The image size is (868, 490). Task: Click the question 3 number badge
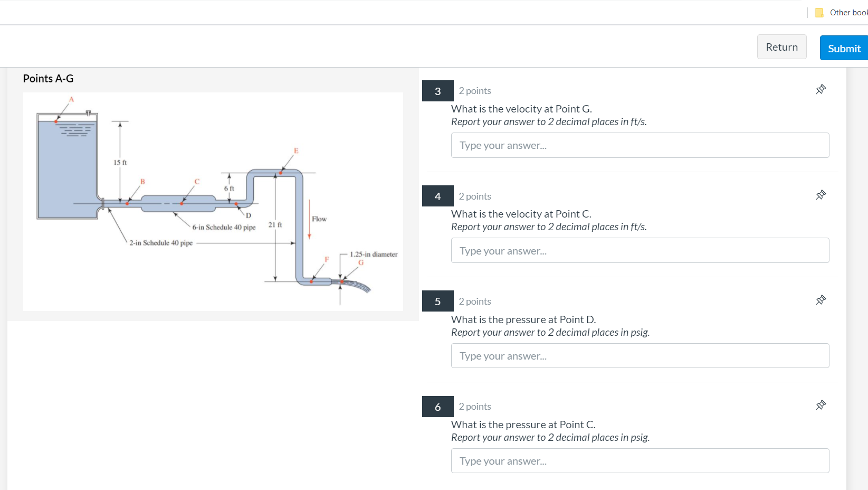tap(437, 90)
